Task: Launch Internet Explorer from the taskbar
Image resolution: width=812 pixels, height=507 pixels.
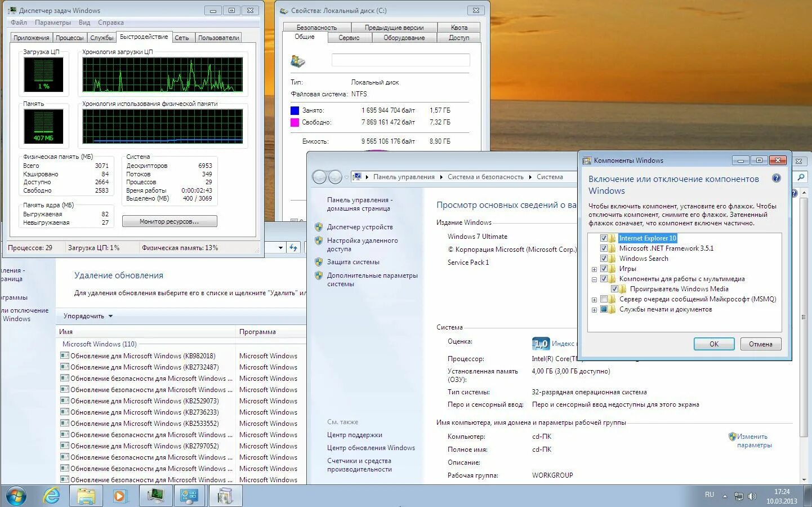Action: [51, 496]
